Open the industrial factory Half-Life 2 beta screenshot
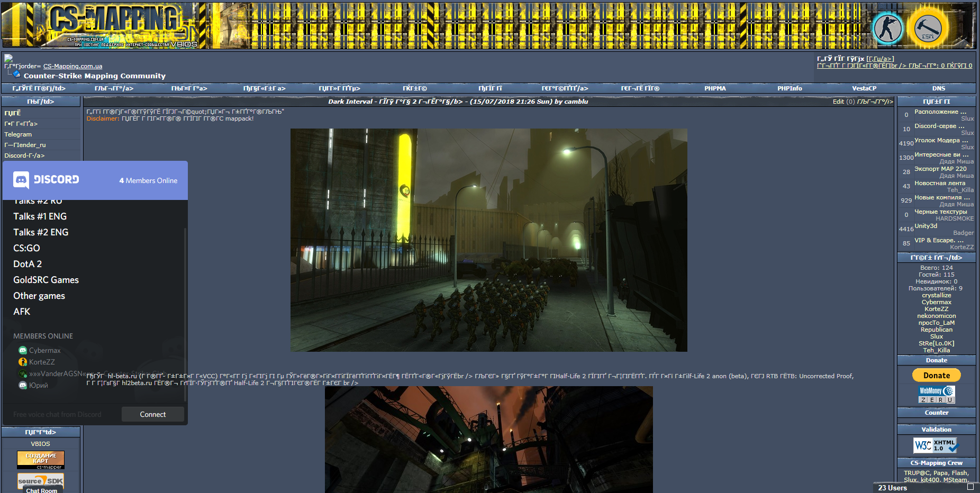Image resolution: width=980 pixels, height=493 pixels. pyautogui.click(x=489, y=440)
